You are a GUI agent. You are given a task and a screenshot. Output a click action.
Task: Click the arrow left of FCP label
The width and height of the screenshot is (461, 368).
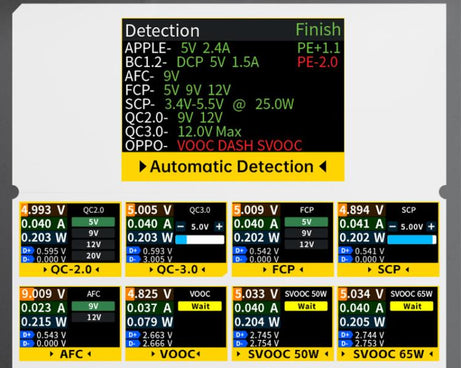tap(265, 270)
